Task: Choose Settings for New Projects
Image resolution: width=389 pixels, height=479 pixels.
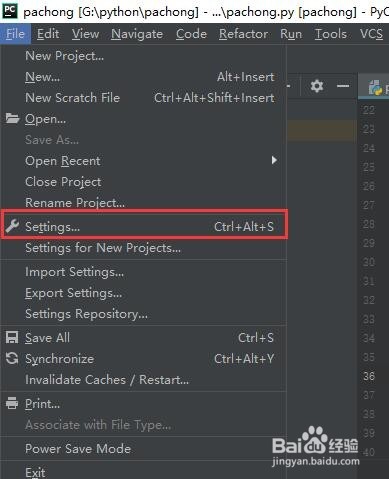Action: pos(103,248)
